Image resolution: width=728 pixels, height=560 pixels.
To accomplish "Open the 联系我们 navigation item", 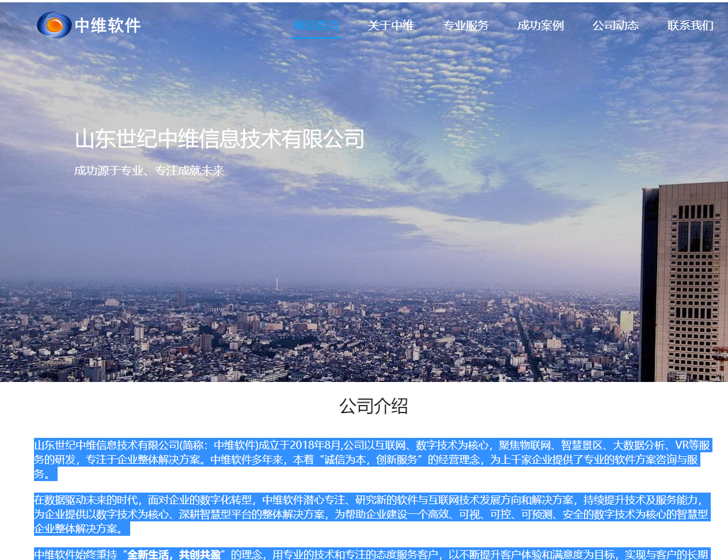I will click(x=690, y=25).
